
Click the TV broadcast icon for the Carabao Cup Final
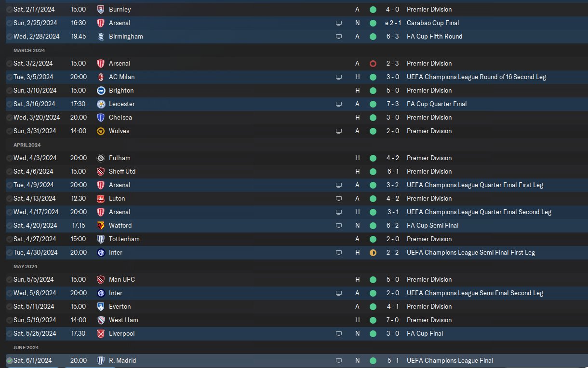coord(339,23)
